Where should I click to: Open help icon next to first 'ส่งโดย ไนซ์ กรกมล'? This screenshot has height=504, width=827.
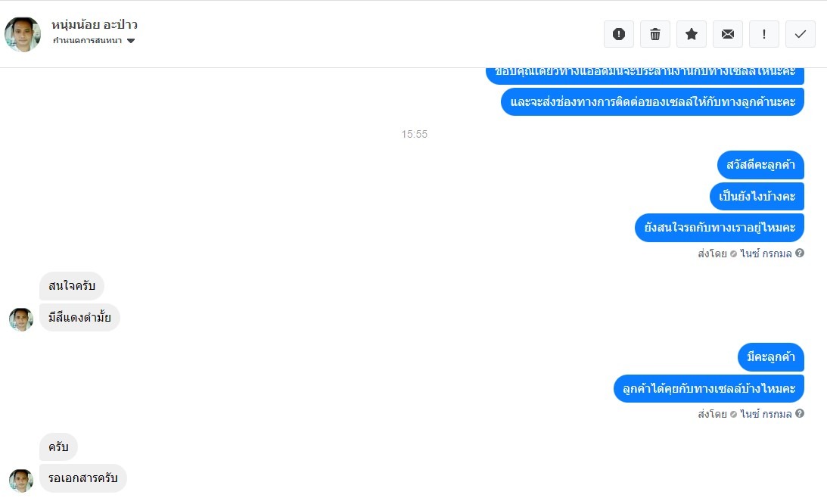(800, 254)
